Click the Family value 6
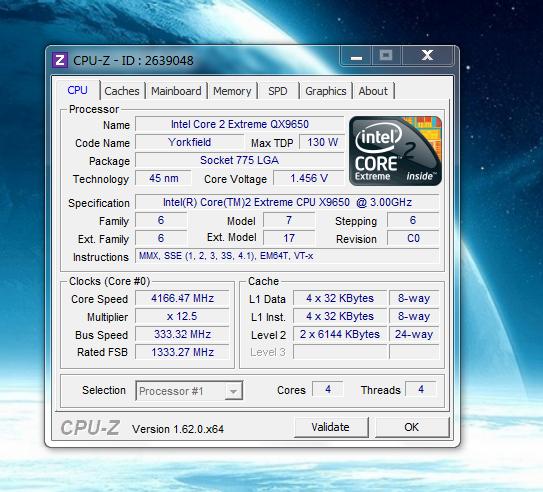Image resolution: width=543 pixels, height=492 pixels. pos(161,220)
